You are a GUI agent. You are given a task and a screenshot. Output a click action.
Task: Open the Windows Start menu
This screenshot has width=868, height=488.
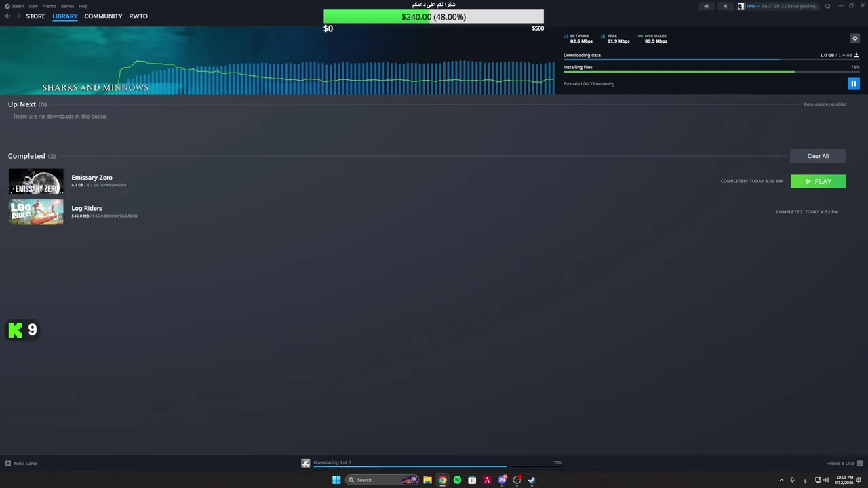(336, 480)
